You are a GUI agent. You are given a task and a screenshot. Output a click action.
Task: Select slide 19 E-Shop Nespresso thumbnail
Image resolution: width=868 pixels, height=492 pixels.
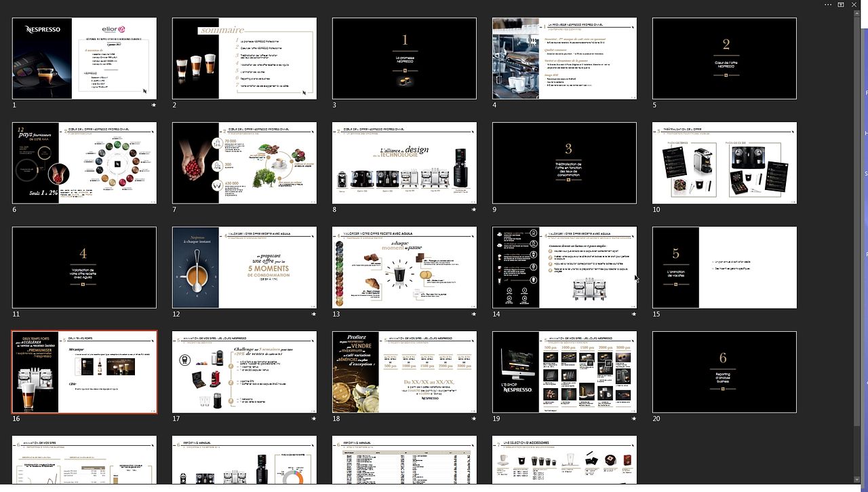click(x=564, y=372)
